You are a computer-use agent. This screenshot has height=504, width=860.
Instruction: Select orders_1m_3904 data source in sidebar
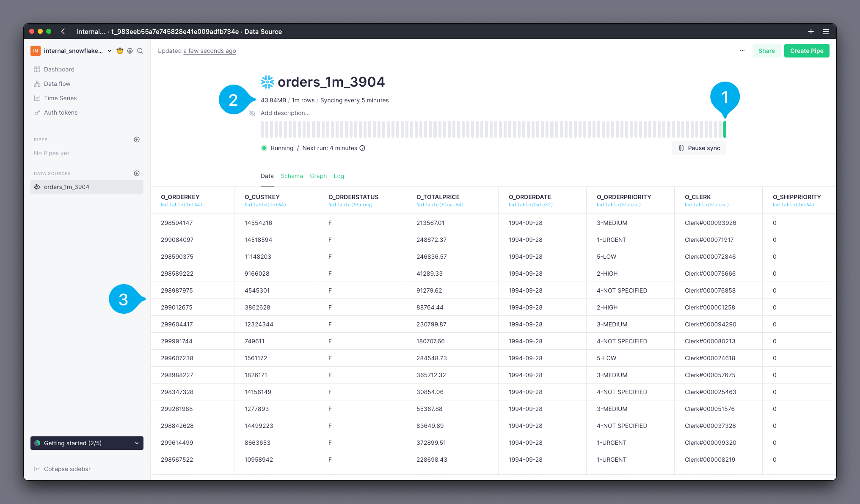[87, 187]
